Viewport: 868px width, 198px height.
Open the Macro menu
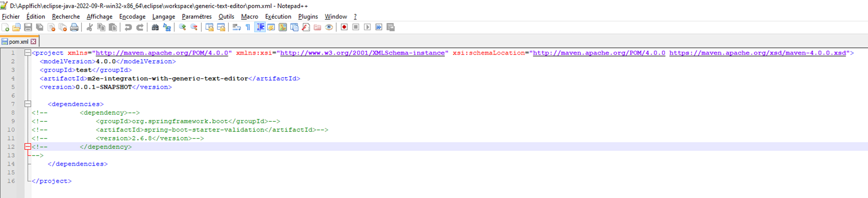(250, 17)
